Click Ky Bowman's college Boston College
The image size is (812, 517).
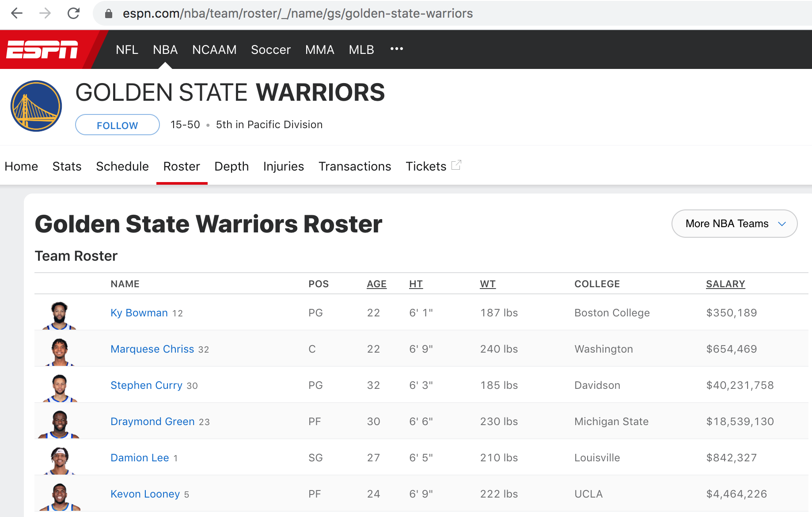pyautogui.click(x=612, y=313)
